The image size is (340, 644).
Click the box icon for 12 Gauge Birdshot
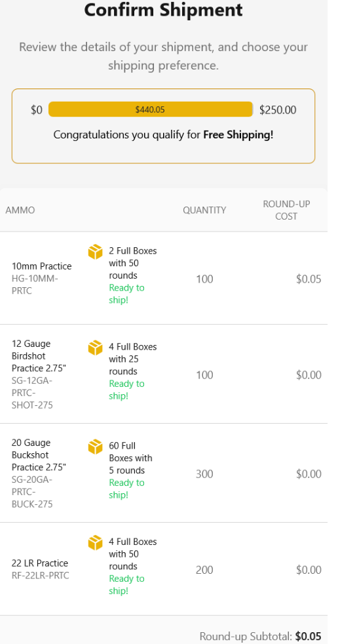coord(95,348)
